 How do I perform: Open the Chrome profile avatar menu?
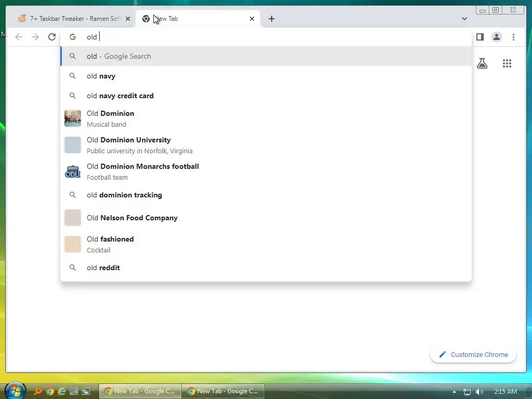point(497,37)
